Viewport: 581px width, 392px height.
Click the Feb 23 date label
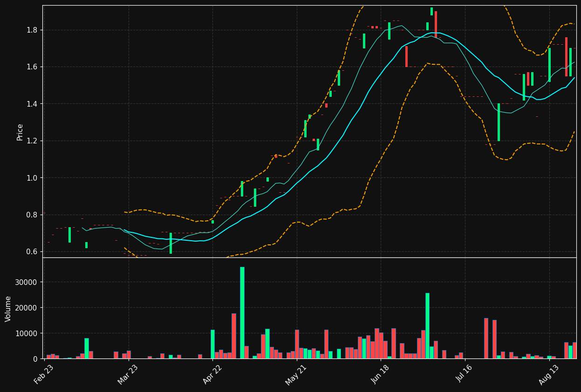pos(43,375)
